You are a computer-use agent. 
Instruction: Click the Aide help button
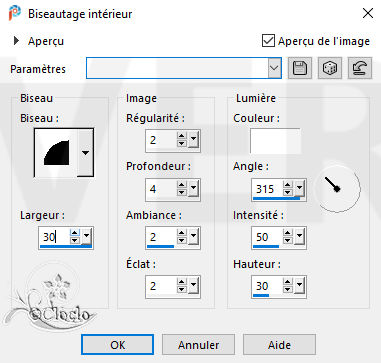coord(279,345)
